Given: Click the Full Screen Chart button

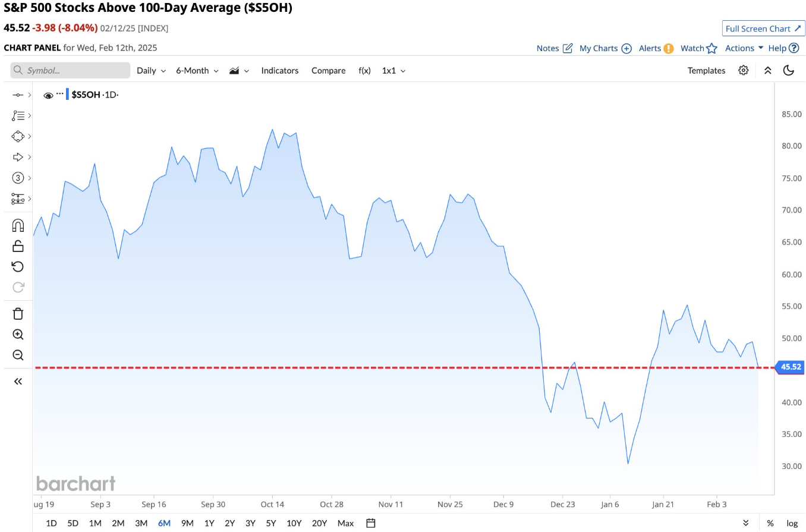Looking at the screenshot, I should [763, 29].
